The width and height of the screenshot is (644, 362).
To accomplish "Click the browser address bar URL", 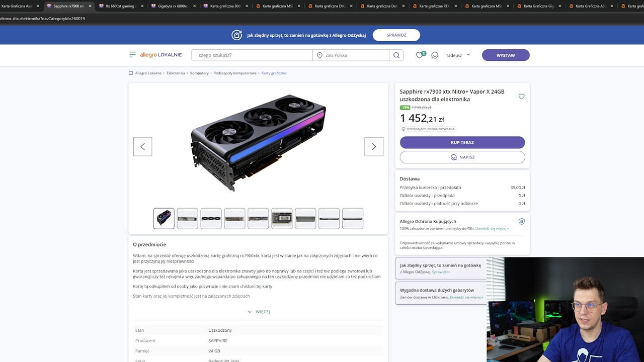I will click(x=42, y=19).
